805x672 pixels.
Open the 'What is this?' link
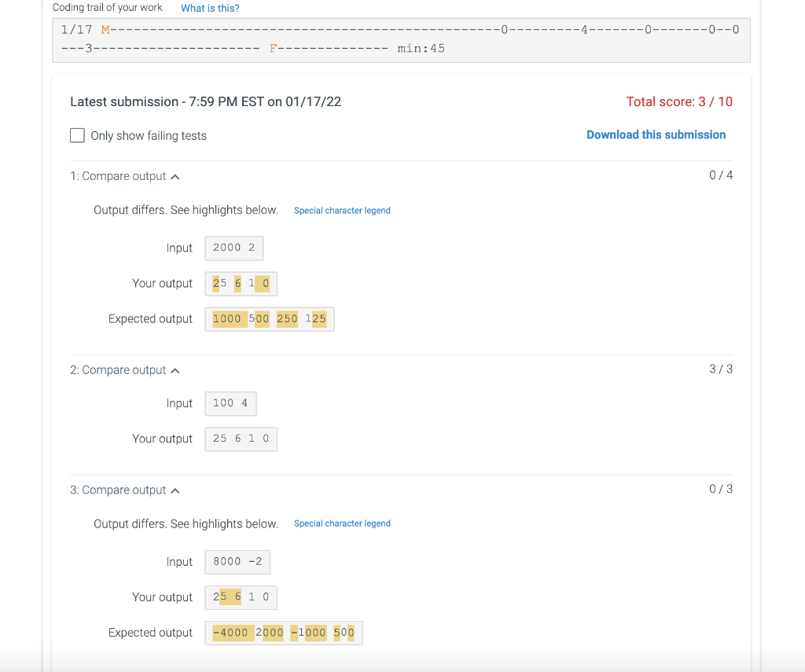pyautogui.click(x=210, y=8)
